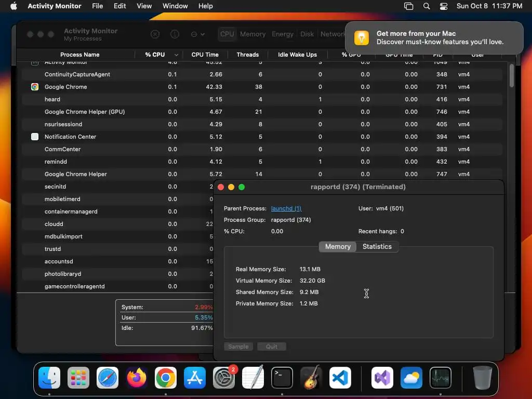
Task: Open App Store from the Dock
Action: [x=195, y=378]
